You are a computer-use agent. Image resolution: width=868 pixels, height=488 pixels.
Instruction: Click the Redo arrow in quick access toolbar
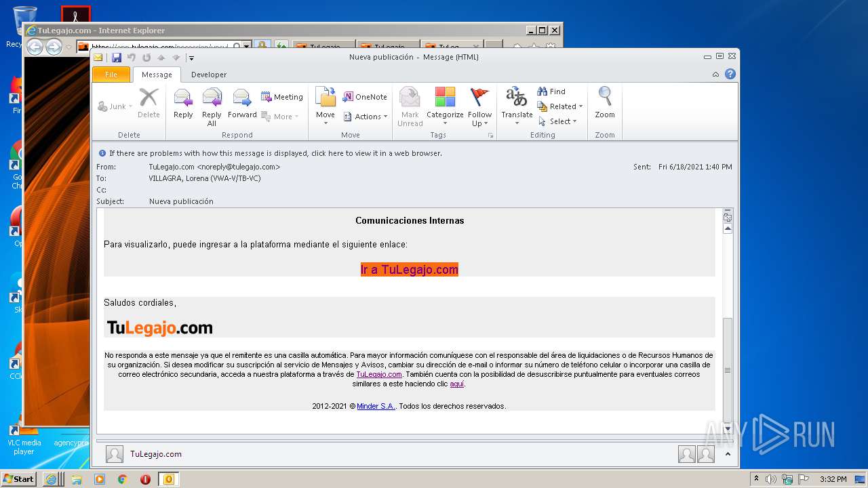(x=146, y=58)
